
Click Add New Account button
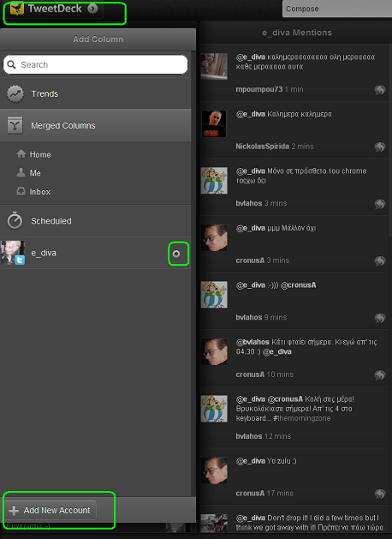pos(50,511)
